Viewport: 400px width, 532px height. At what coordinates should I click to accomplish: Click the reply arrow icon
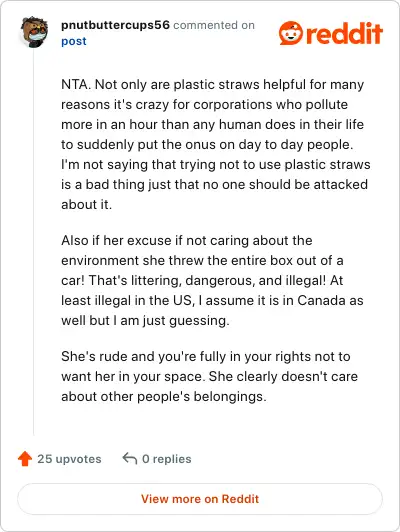point(130,458)
